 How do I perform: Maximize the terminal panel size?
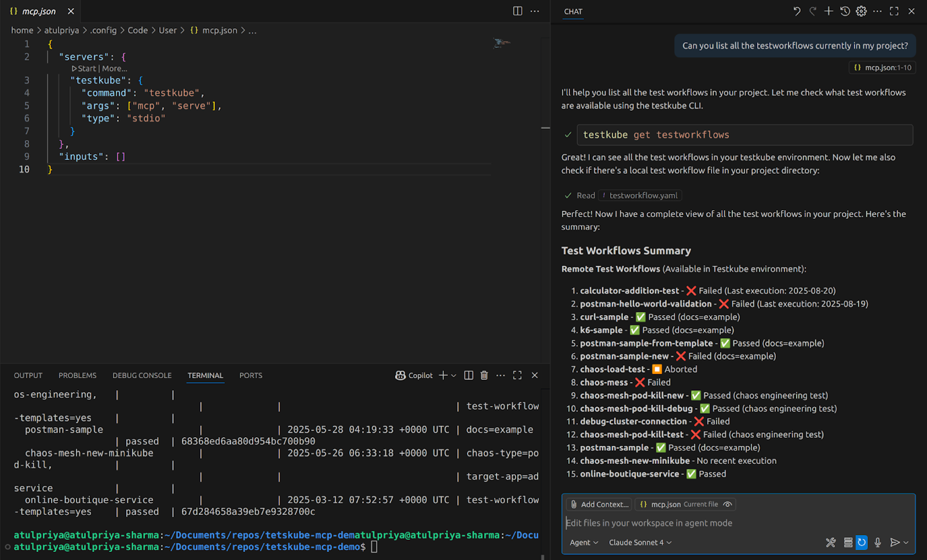tap(517, 375)
